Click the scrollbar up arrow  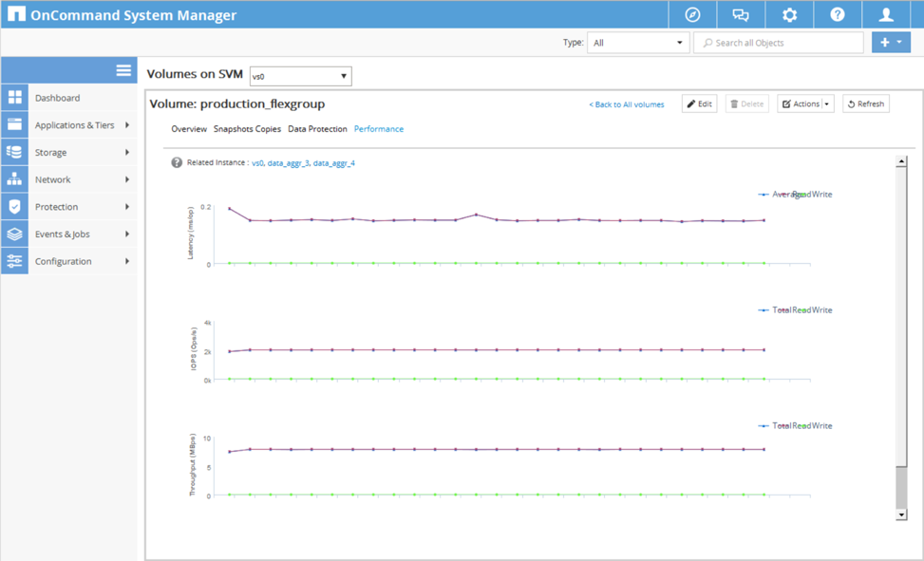(x=901, y=161)
